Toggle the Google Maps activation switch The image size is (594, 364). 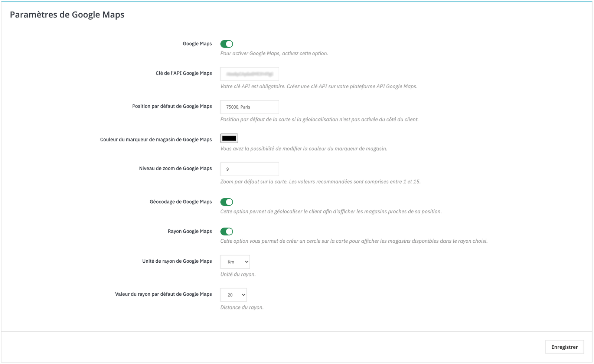[x=226, y=44]
